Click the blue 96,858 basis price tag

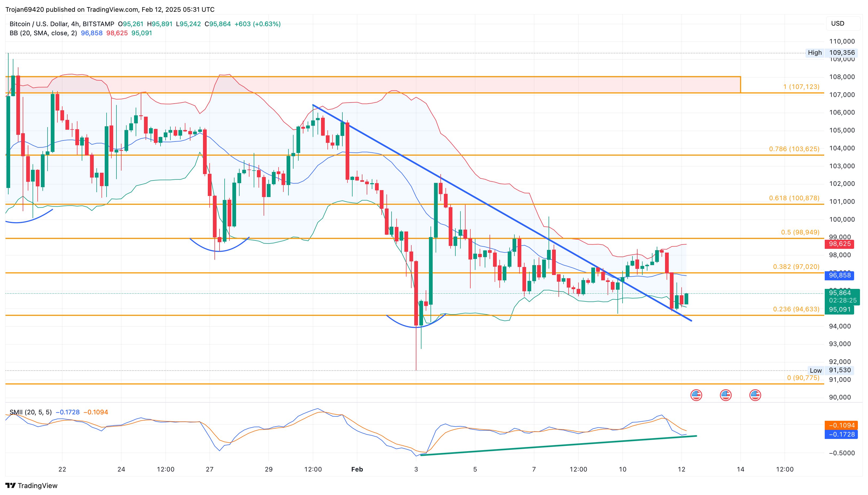840,275
